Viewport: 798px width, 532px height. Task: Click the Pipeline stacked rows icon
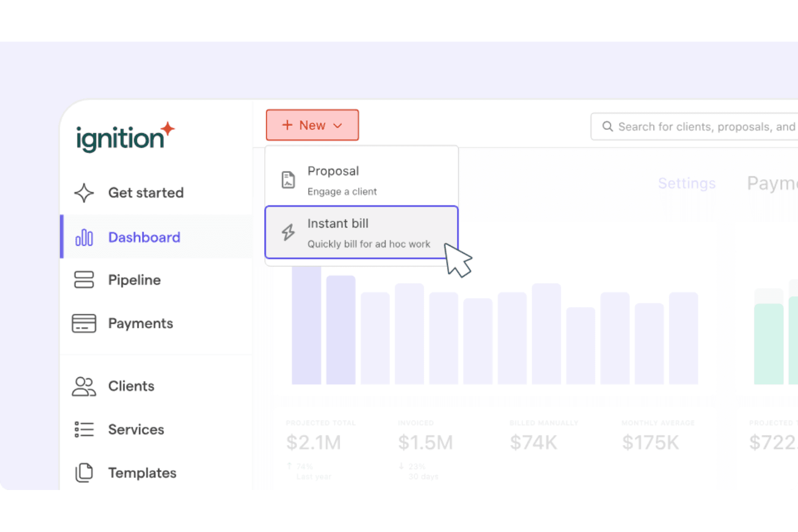(84, 280)
